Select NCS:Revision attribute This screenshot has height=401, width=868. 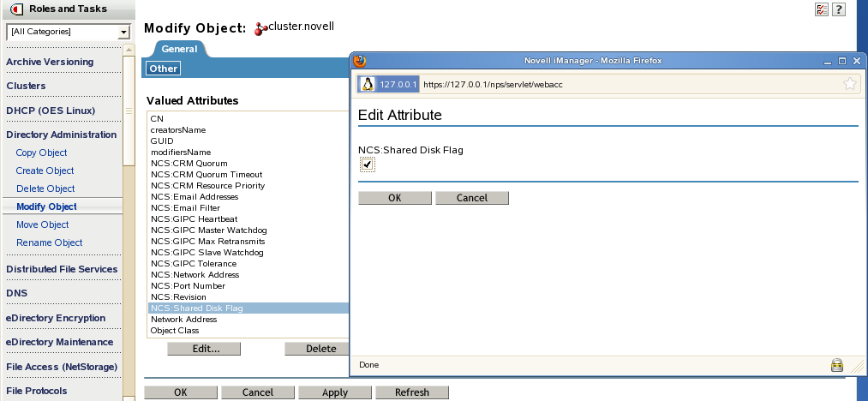coord(249,296)
